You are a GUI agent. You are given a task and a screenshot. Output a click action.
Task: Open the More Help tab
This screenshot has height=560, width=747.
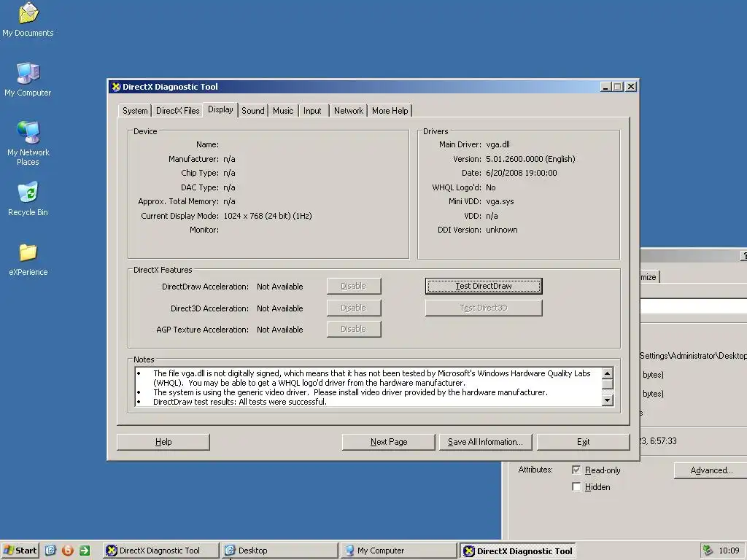(x=390, y=111)
